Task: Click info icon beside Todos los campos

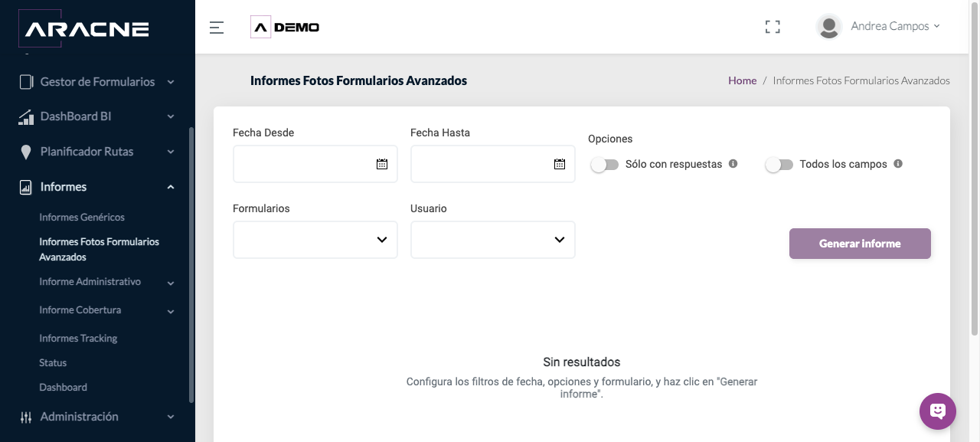Action: 898,164
